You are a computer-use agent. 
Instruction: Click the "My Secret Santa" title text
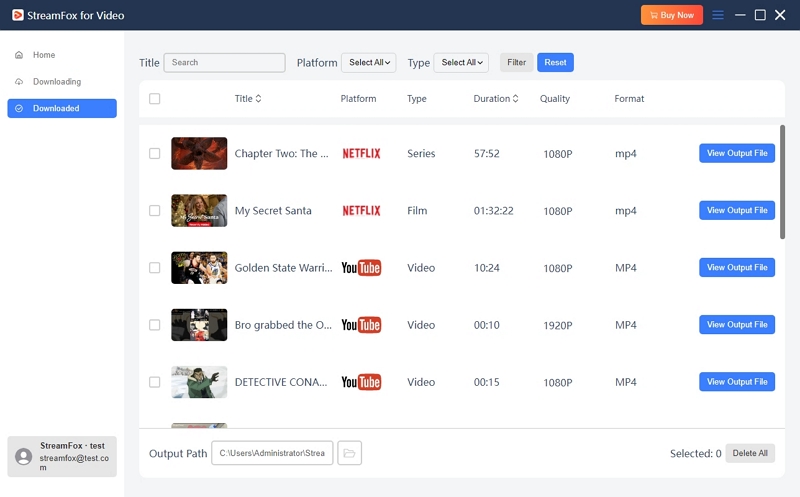[x=273, y=211]
